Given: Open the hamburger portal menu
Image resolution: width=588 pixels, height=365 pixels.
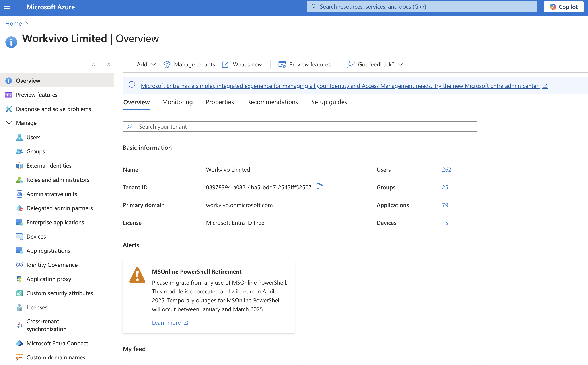Looking at the screenshot, I should point(7,7).
